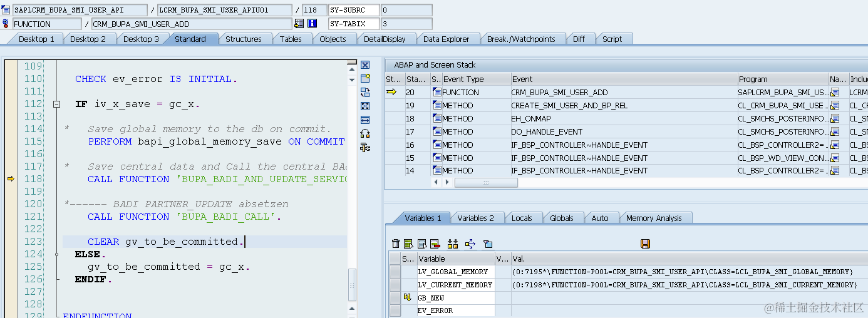
Task: Click the third list icon in variables toolbar
Action: pos(422,244)
